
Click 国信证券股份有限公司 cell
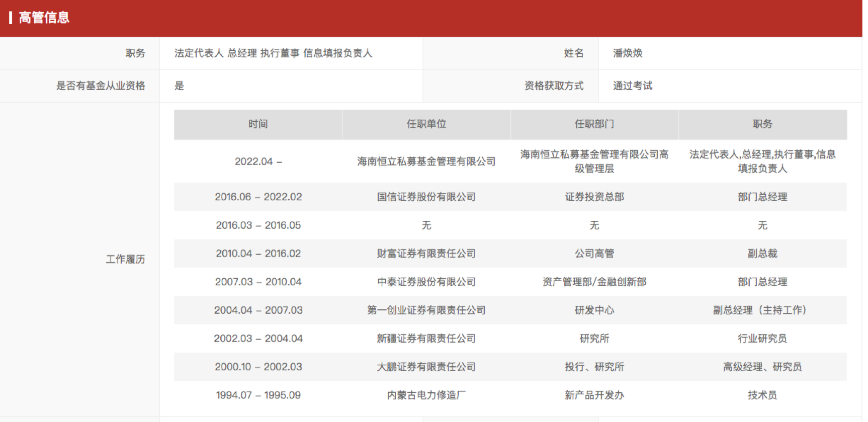pos(426,197)
